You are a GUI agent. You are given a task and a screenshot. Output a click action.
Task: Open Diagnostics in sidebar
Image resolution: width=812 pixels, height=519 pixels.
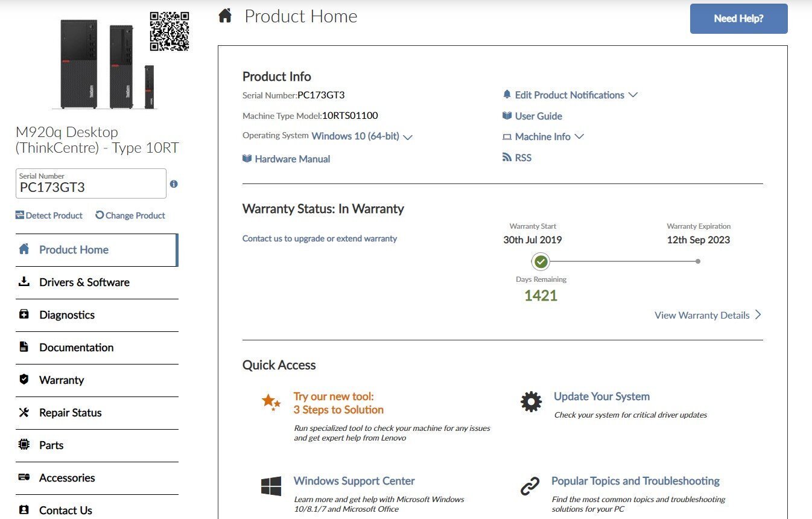[97, 315]
